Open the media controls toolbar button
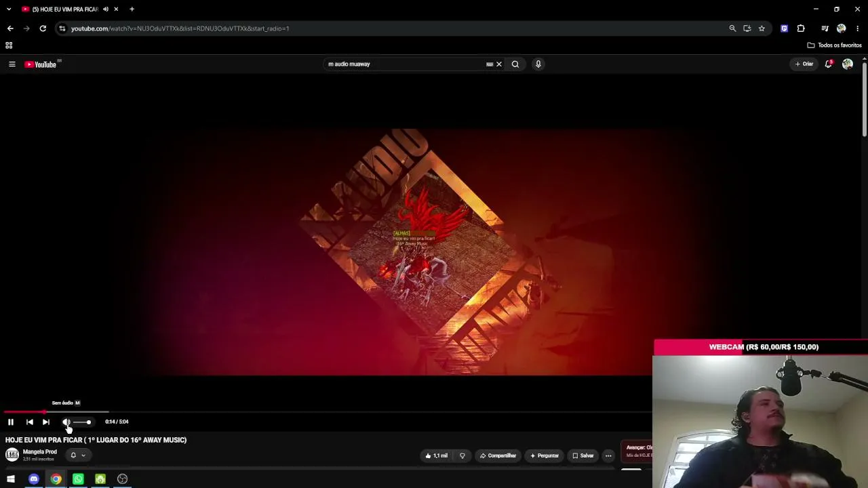Image resolution: width=868 pixels, height=488 pixels. pyautogui.click(x=825, y=28)
